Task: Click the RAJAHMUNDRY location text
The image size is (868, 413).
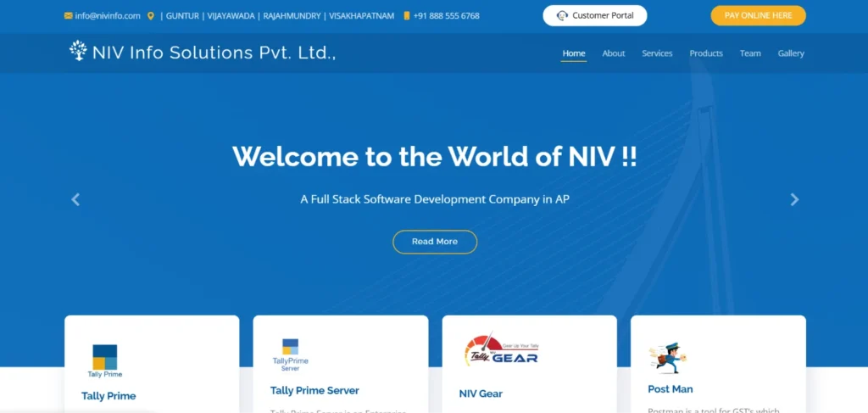Action: point(292,15)
